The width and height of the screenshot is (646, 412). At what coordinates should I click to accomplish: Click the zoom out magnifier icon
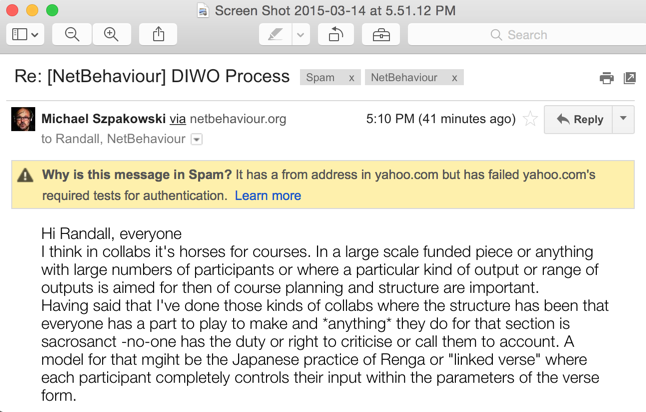tap(72, 34)
